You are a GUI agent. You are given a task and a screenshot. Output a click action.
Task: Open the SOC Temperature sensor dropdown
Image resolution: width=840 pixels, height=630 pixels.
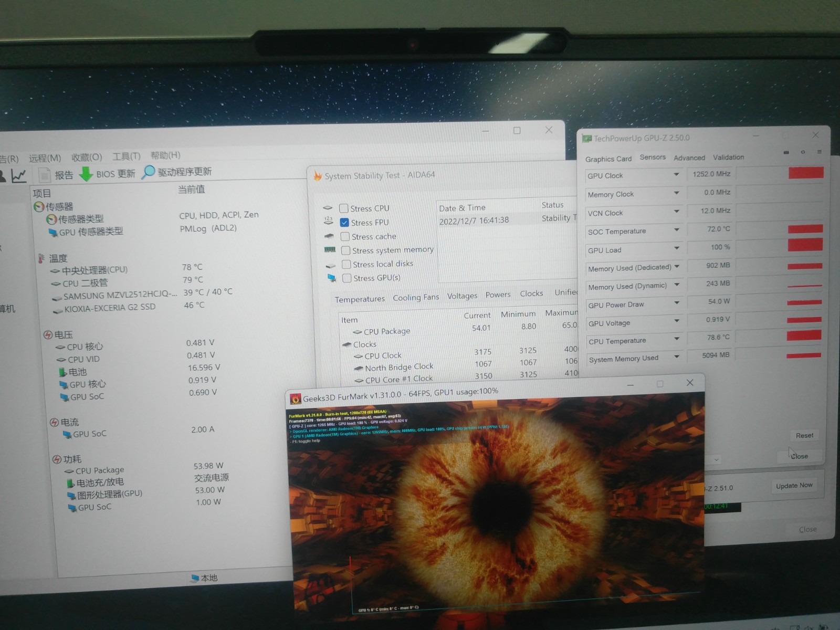pyautogui.click(x=677, y=230)
